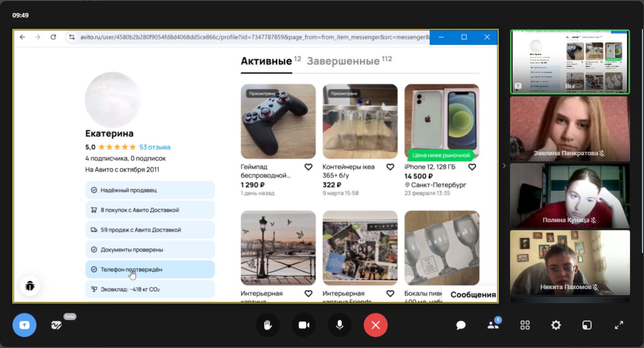Click the browser back arrow

pos(22,37)
